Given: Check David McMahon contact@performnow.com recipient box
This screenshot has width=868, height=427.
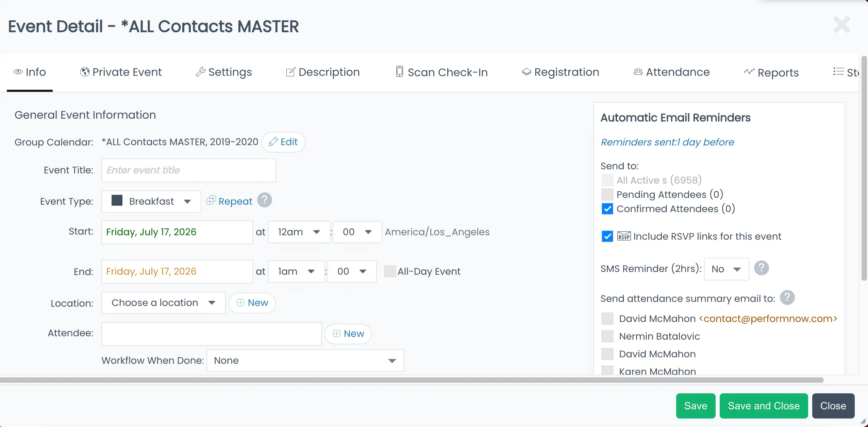Looking at the screenshot, I should point(607,319).
